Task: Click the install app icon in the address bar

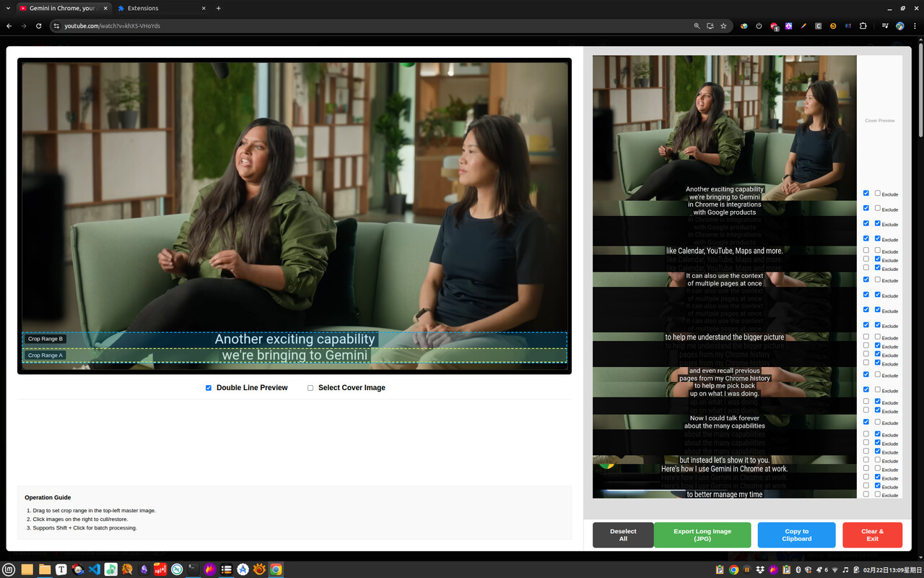Action: pos(710,26)
